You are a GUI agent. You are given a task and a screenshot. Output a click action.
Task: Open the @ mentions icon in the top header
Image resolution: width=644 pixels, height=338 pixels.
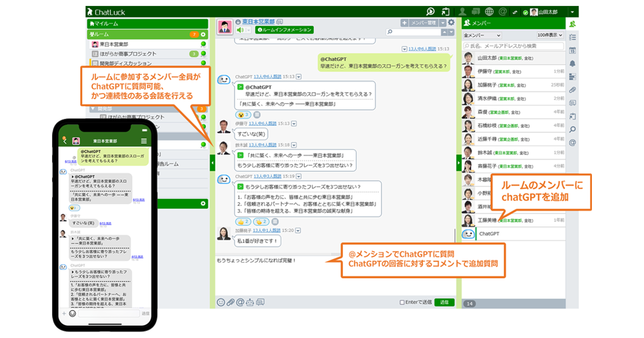(x=502, y=12)
